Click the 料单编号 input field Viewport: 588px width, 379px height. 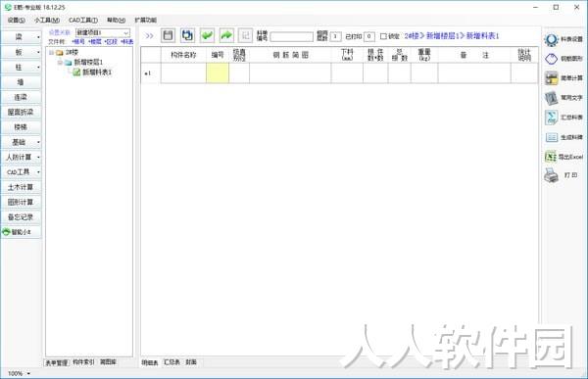291,36
